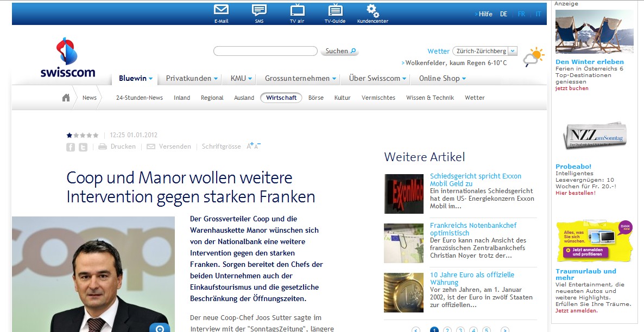The image size is (644, 332).
Task: Switch language to IT
Action: pyautogui.click(x=538, y=14)
